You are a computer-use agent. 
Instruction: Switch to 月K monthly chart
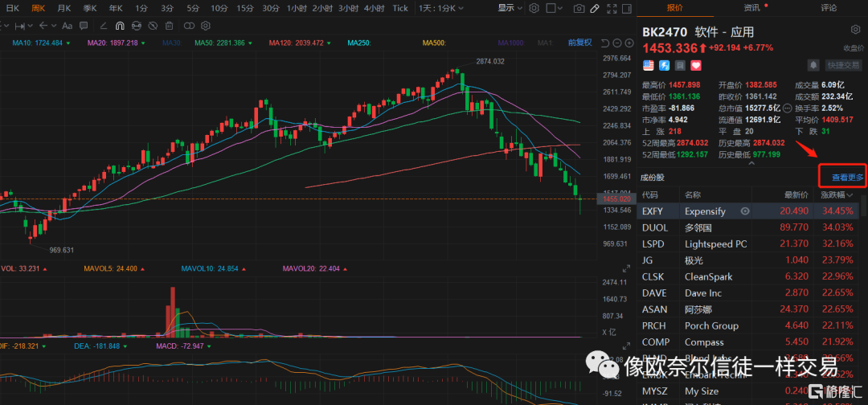[63, 8]
